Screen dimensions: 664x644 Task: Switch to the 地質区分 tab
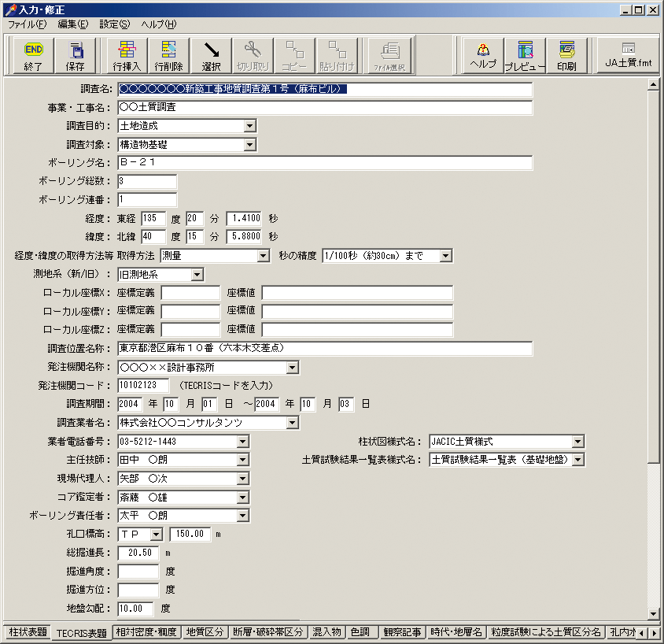point(205,631)
